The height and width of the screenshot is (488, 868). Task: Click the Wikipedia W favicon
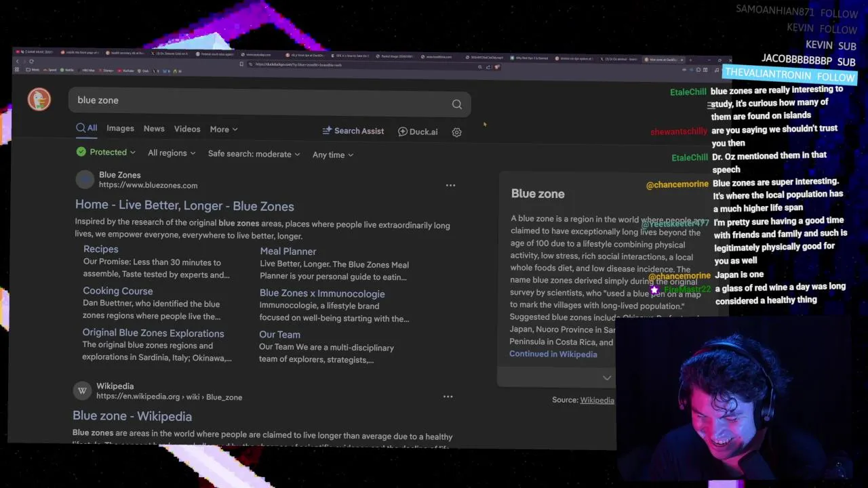point(82,391)
